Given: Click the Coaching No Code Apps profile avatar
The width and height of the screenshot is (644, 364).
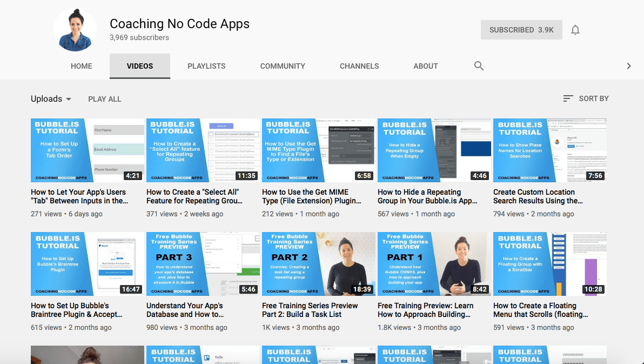Looking at the screenshot, I should [75, 30].
